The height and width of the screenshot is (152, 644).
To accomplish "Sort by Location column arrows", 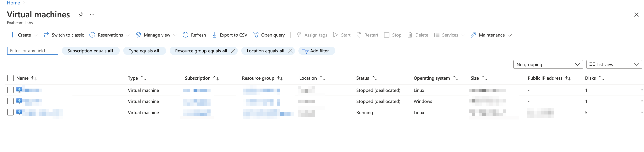I will coord(323,78).
